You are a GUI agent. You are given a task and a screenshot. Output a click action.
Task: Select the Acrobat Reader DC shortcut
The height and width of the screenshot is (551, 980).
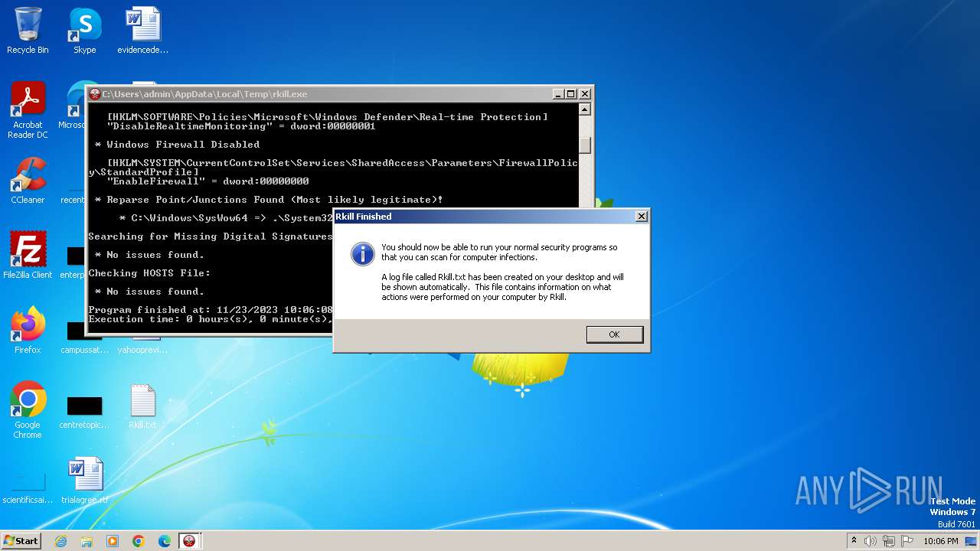(28, 110)
